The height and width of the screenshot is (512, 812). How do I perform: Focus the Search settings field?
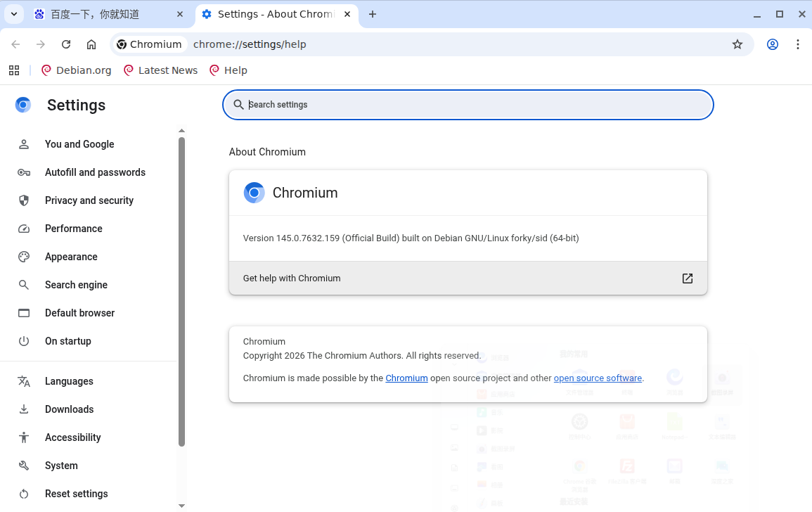[x=468, y=105]
